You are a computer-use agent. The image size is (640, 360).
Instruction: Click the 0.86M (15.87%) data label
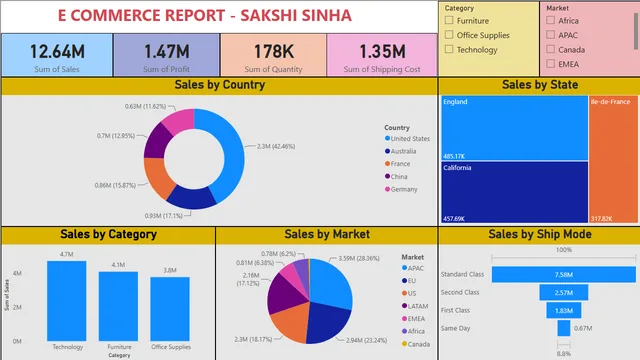115,185
